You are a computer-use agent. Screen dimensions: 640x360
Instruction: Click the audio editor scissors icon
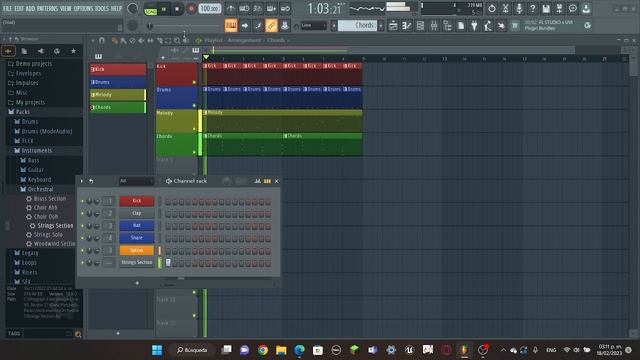pyautogui.click(x=505, y=9)
